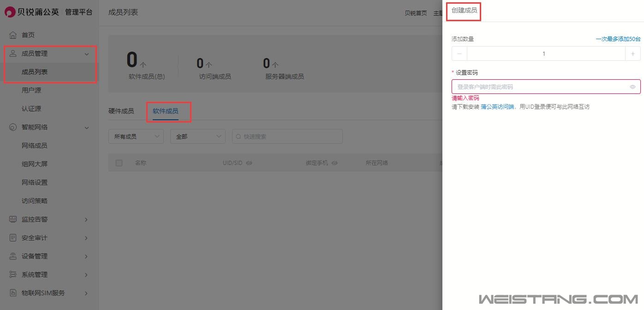Click the 安全审计 audit icon
Screen dimensions: 644x310
click(x=13, y=238)
